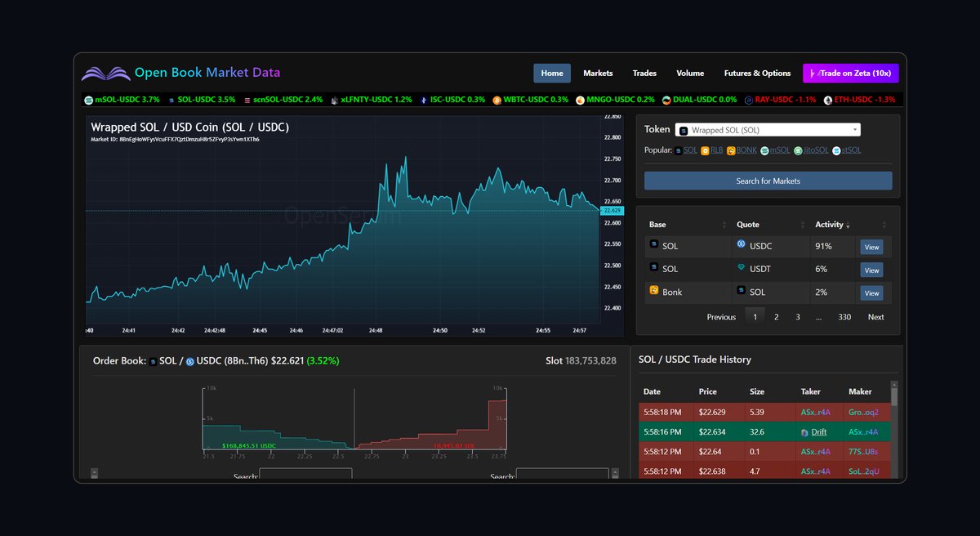
Task: Click the mSOL coin icon in ticker
Action: (x=89, y=100)
